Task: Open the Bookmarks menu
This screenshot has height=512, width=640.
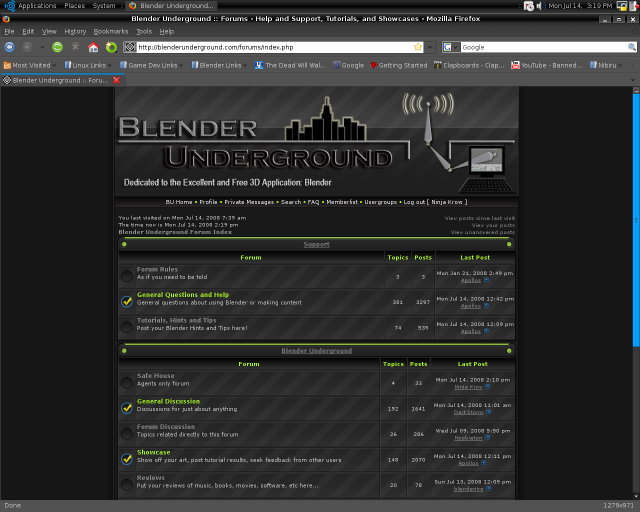Action: tap(111, 31)
